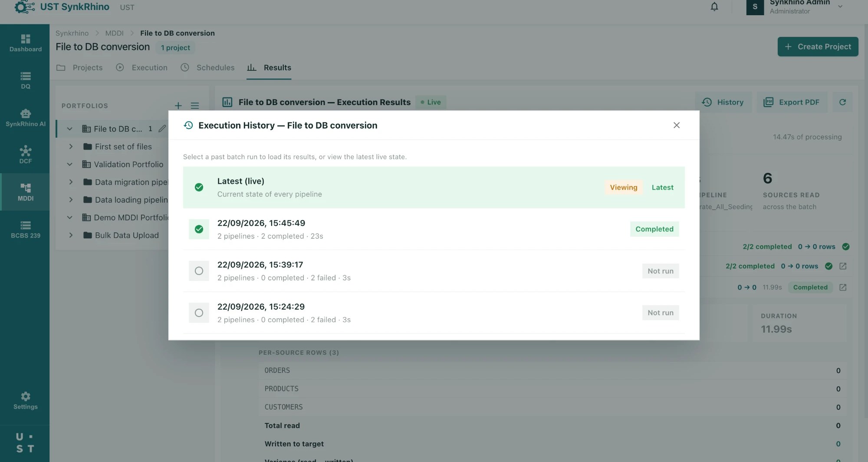
Task: Click the MDDI breadcrumb link
Action: point(114,33)
